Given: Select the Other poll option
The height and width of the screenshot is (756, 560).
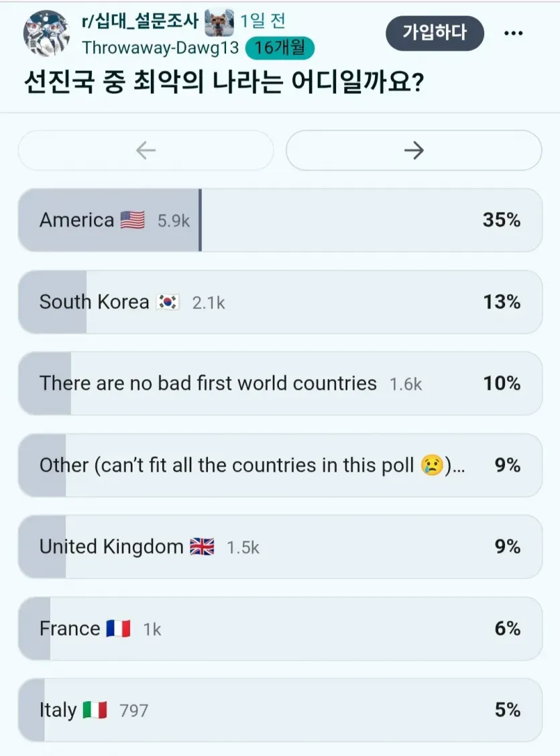Looking at the screenshot, I should (280, 466).
